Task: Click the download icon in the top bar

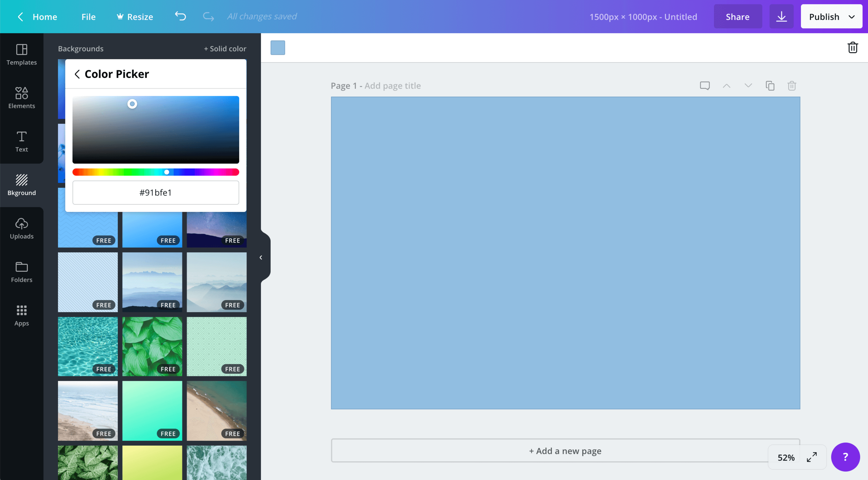Action: pyautogui.click(x=782, y=16)
